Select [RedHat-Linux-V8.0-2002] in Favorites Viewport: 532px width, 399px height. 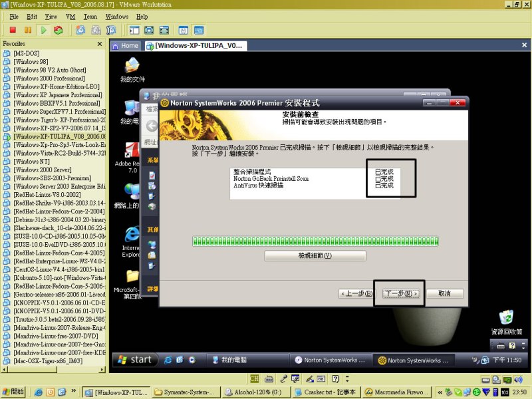pos(47,195)
